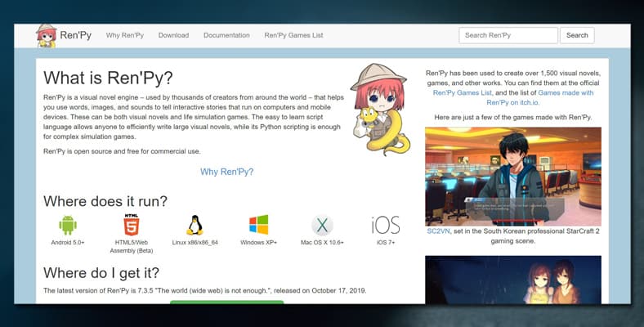Click the 'Linux x86/x86_64' label
The image size is (644, 327).
195,243
